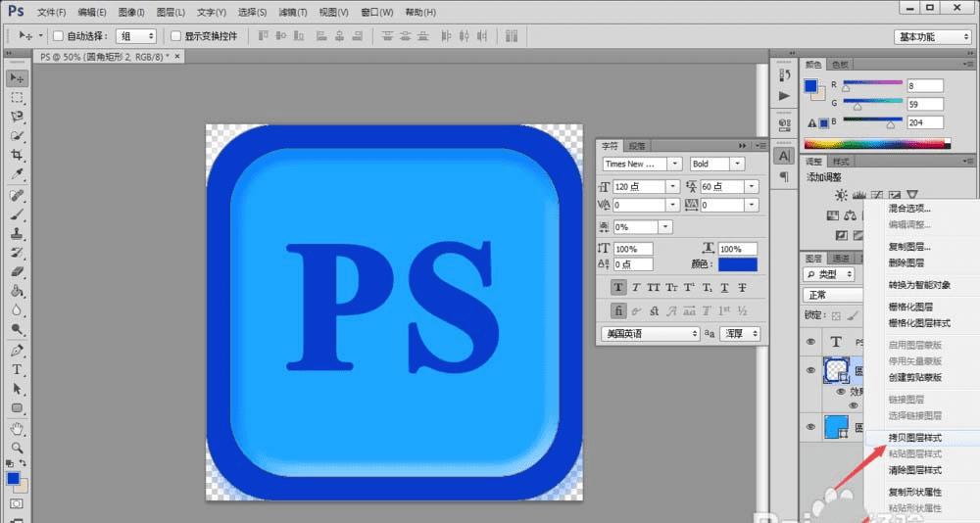Open the History panel icon in the dock
The width and height of the screenshot is (980, 523).
784,75
